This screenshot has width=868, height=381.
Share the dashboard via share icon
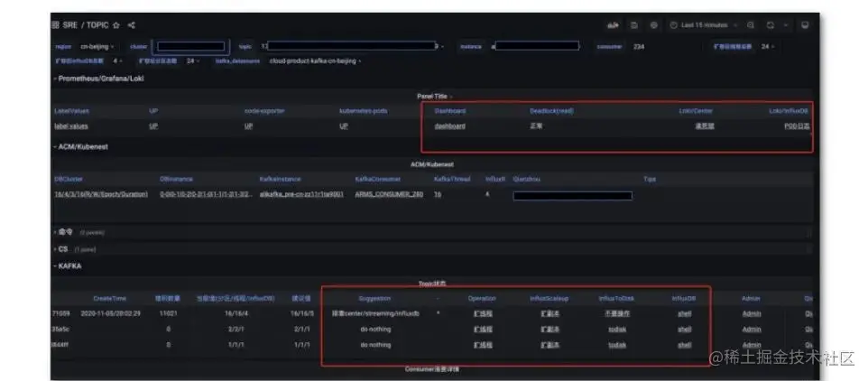(x=131, y=25)
